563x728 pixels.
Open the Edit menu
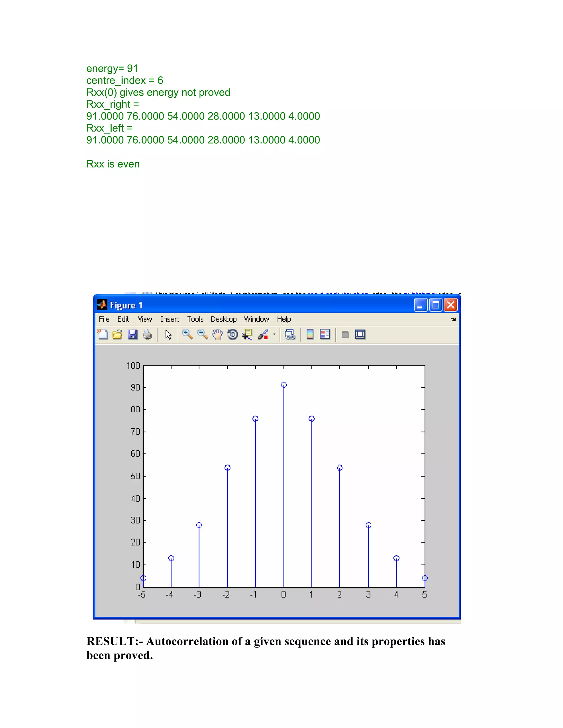123,319
